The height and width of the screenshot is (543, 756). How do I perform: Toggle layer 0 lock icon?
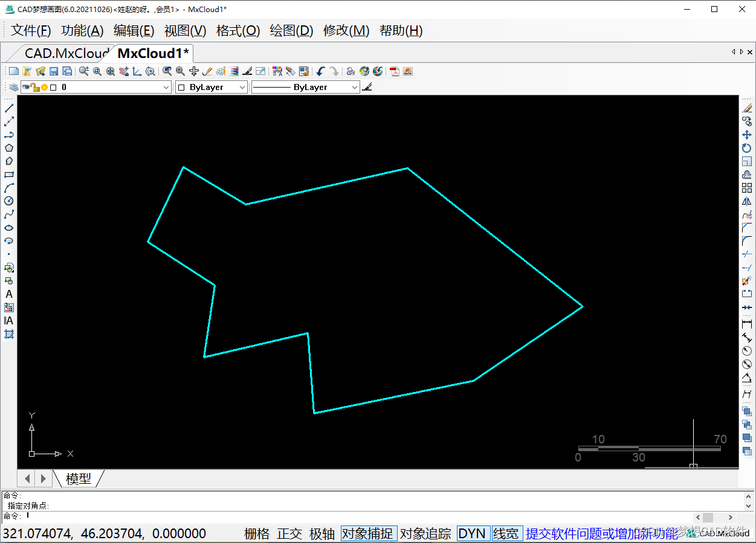[36, 87]
